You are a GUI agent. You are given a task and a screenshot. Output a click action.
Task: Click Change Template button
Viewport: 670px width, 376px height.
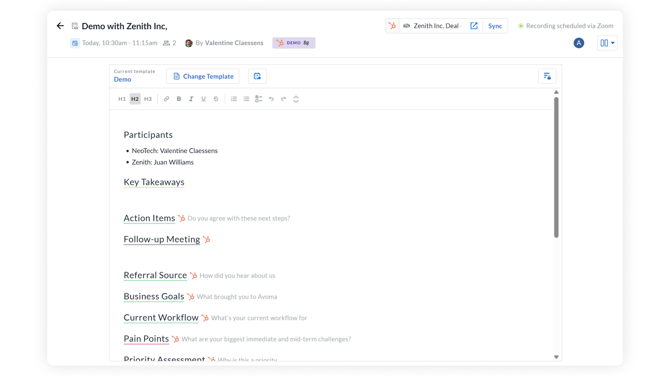(x=203, y=76)
